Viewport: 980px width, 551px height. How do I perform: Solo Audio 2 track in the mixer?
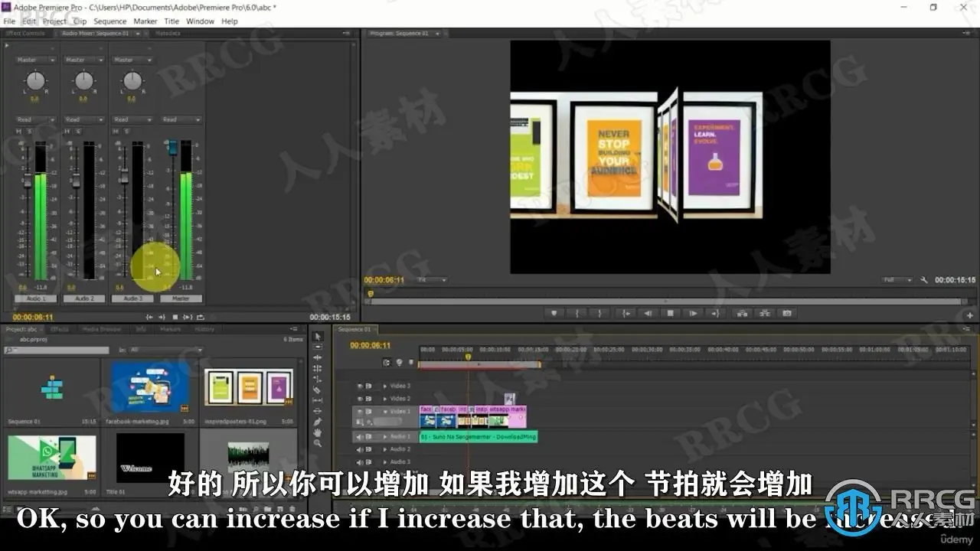click(78, 131)
